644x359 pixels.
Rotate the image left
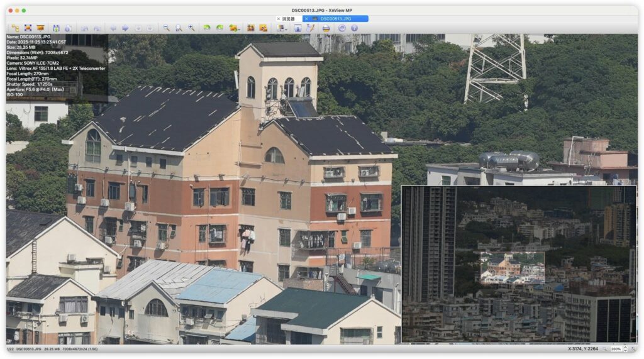coord(207,28)
